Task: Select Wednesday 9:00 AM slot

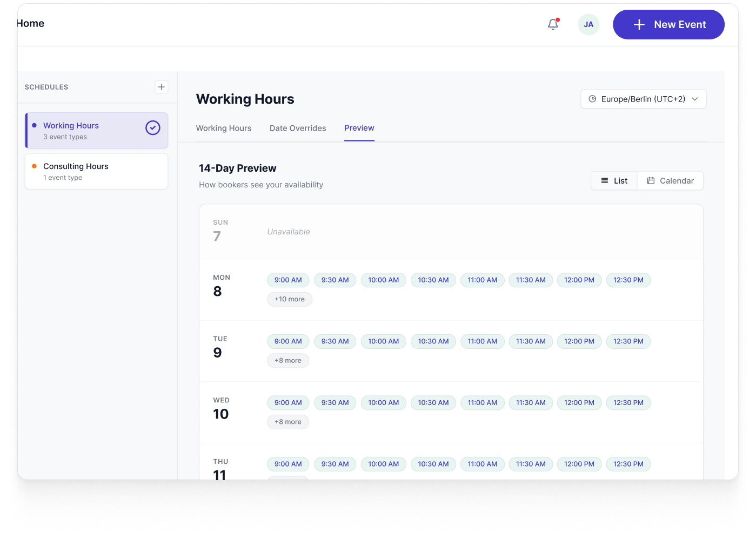Action: pos(288,403)
